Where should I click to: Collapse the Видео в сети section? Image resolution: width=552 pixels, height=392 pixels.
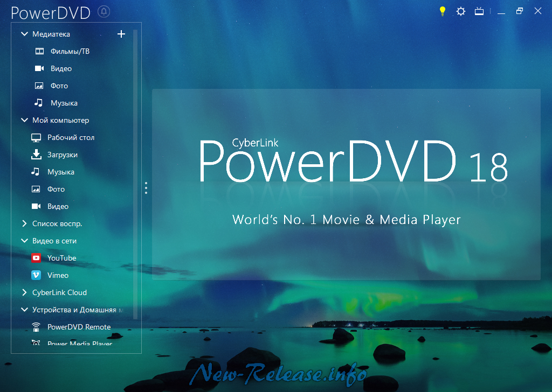(24, 241)
